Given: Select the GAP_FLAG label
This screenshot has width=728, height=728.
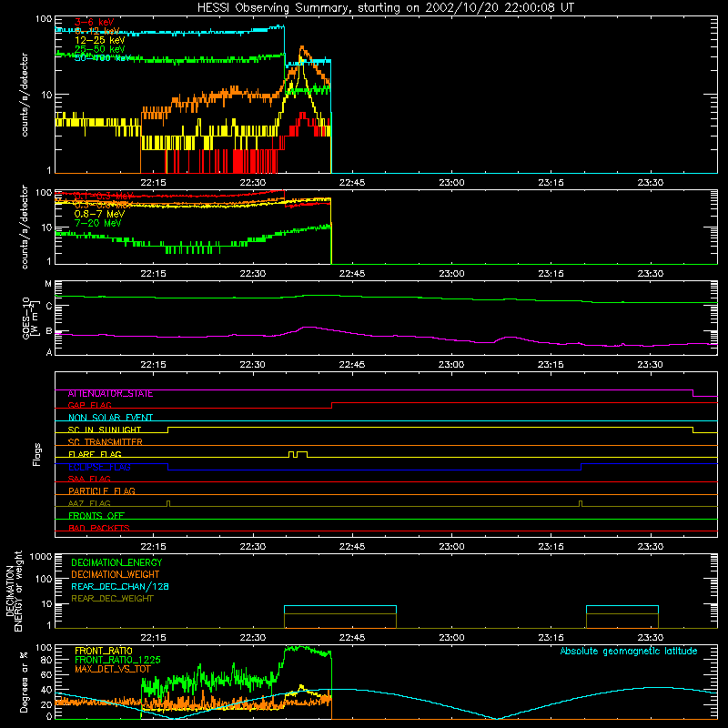Looking at the screenshot, I should (89, 405).
